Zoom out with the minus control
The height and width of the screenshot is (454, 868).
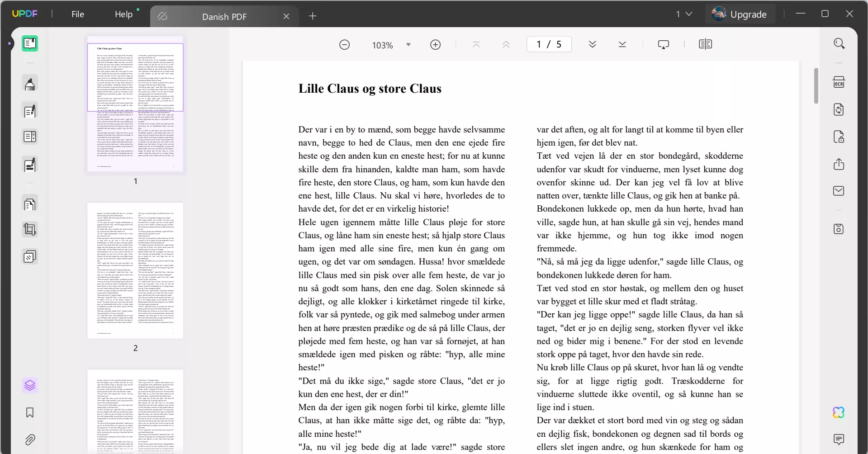[x=344, y=44]
